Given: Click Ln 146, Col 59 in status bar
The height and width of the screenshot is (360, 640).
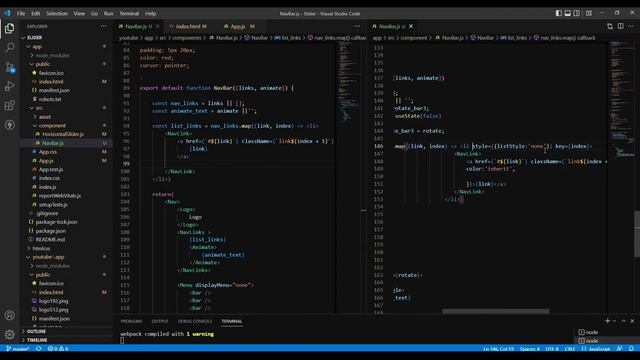Looking at the screenshot, I should pyautogui.click(x=498, y=349).
